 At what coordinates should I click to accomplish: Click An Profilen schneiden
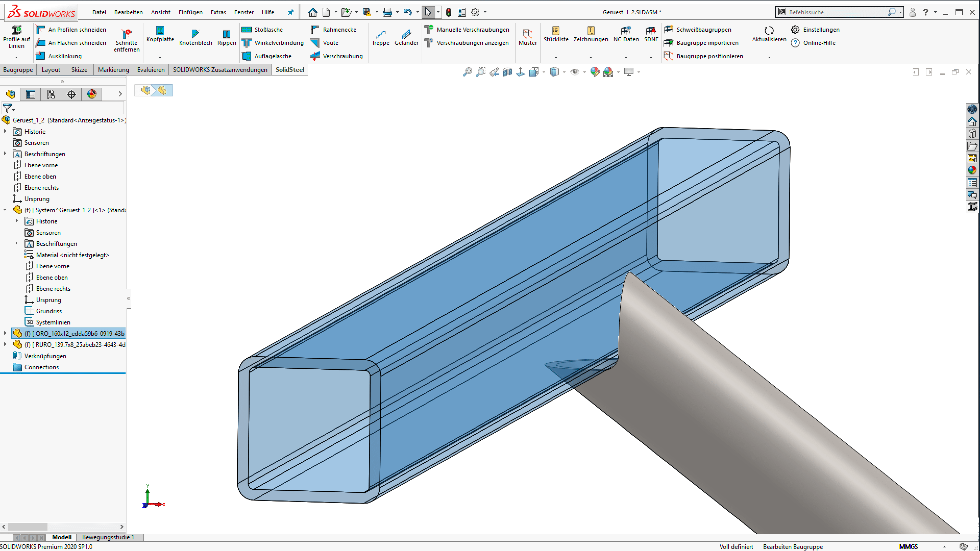coord(71,30)
